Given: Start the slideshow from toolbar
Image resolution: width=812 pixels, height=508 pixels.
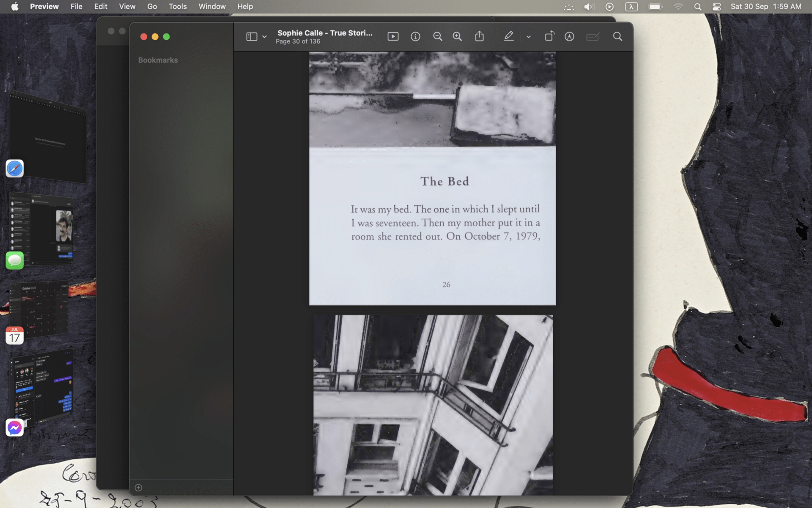Looking at the screenshot, I should pyautogui.click(x=393, y=37).
